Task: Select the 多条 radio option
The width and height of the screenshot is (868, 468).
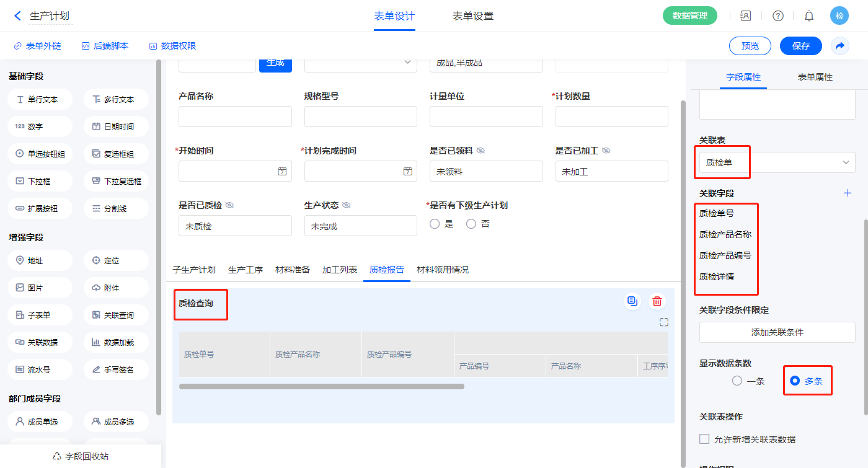Action: click(795, 381)
